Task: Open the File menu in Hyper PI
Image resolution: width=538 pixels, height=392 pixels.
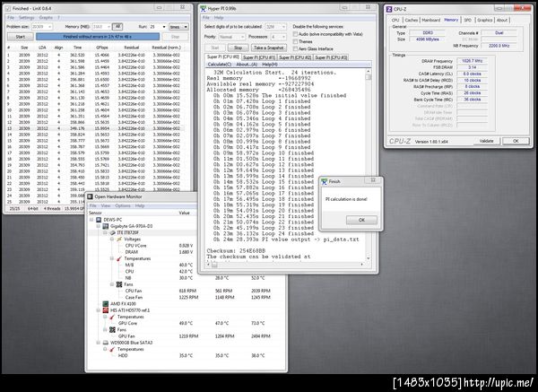Action: click(x=206, y=18)
